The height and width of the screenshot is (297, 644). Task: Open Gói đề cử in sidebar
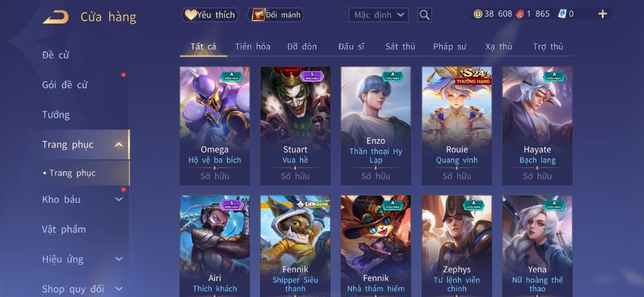click(x=64, y=85)
